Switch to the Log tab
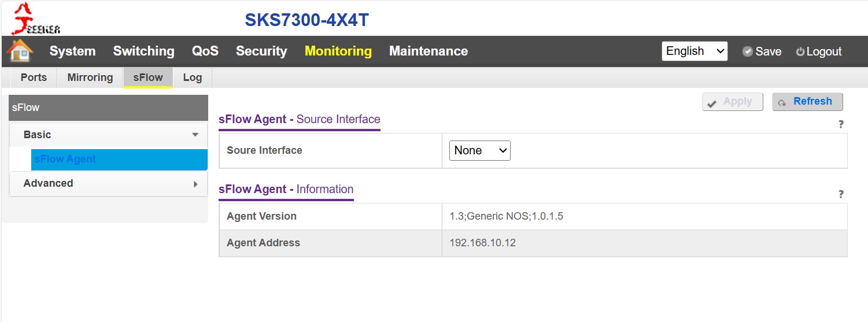The width and height of the screenshot is (868, 322). 193,77
